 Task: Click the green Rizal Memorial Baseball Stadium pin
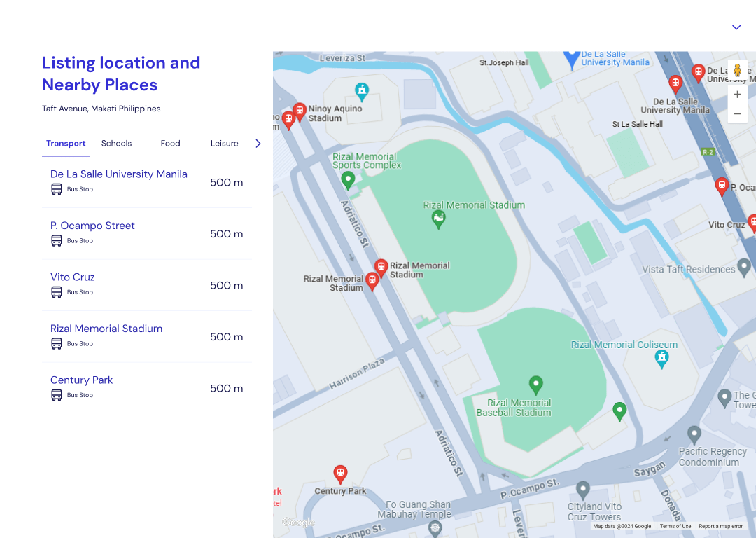(535, 385)
